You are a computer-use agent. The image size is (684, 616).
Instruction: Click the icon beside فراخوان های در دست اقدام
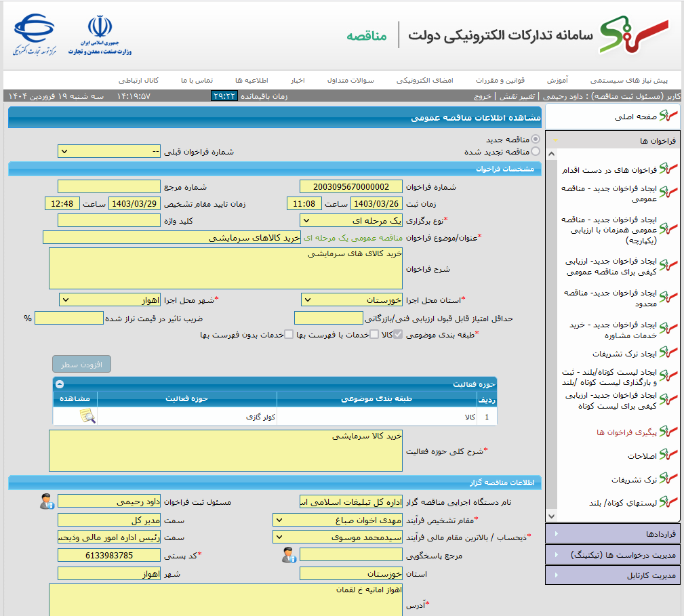(x=668, y=169)
